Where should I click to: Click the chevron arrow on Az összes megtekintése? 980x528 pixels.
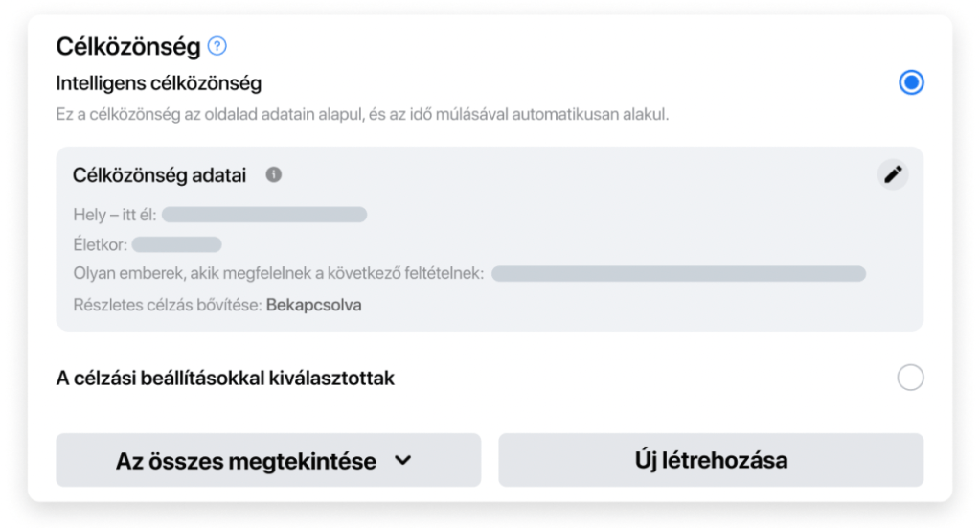coord(402,461)
